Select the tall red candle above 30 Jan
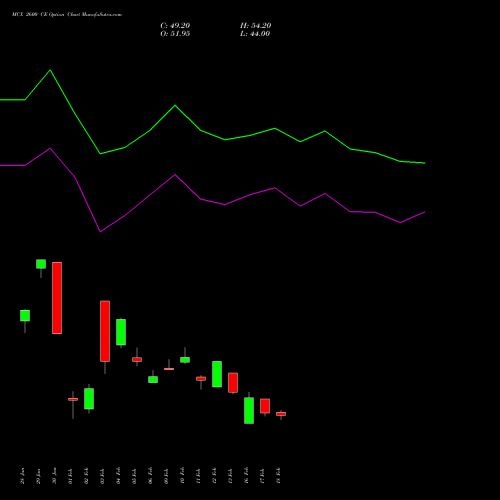The width and height of the screenshot is (500, 500). pos(57,298)
